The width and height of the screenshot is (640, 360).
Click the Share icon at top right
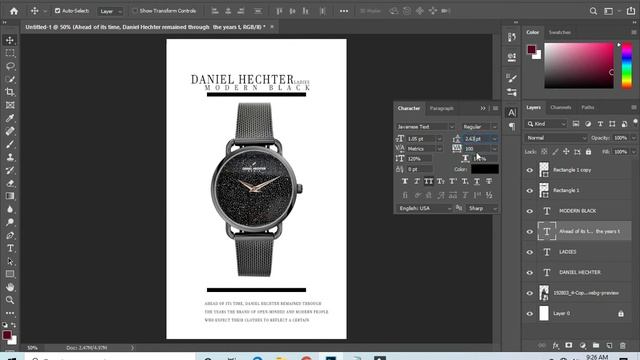[x=631, y=11]
